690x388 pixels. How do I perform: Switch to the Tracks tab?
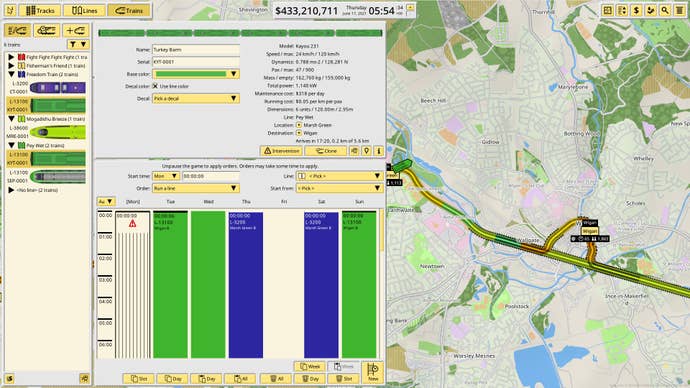pos(40,10)
